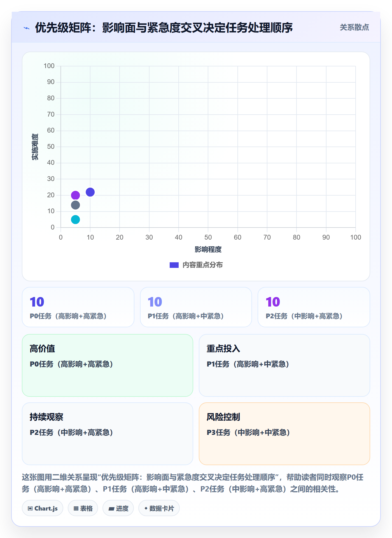The width and height of the screenshot is (392, 538).
Task: Click the 实施难度 y-axis title
Action: pos(35,147)
